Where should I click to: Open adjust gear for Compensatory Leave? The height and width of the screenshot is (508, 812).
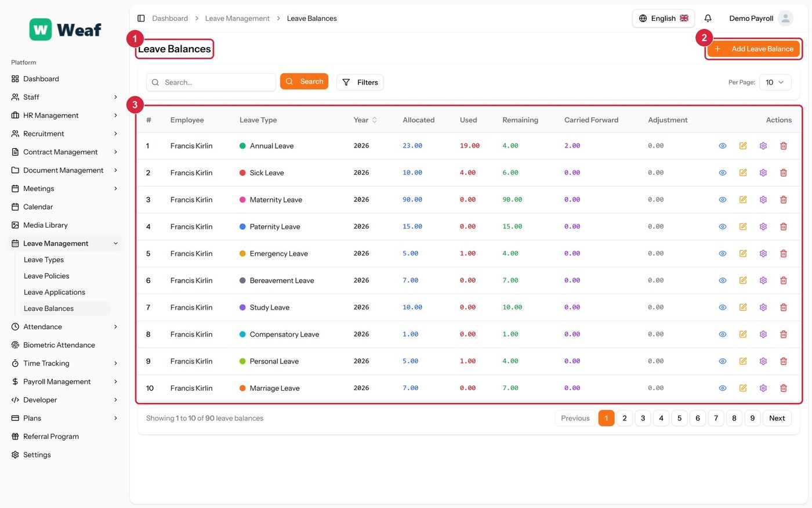(763, 334)
